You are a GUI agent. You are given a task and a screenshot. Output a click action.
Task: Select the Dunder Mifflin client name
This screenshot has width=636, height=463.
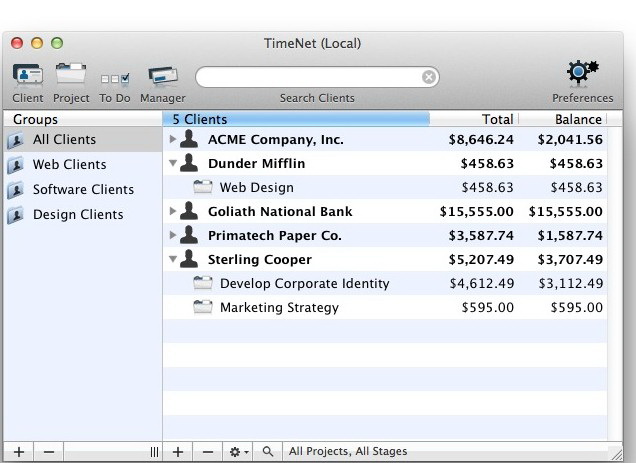tap(256, 164)
